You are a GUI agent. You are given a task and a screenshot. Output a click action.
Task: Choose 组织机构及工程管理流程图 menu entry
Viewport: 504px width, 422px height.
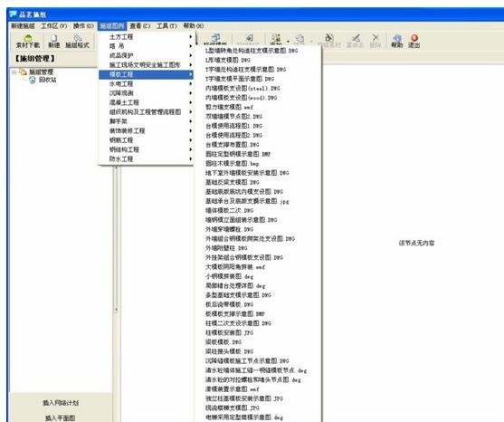tap(146, 112)
